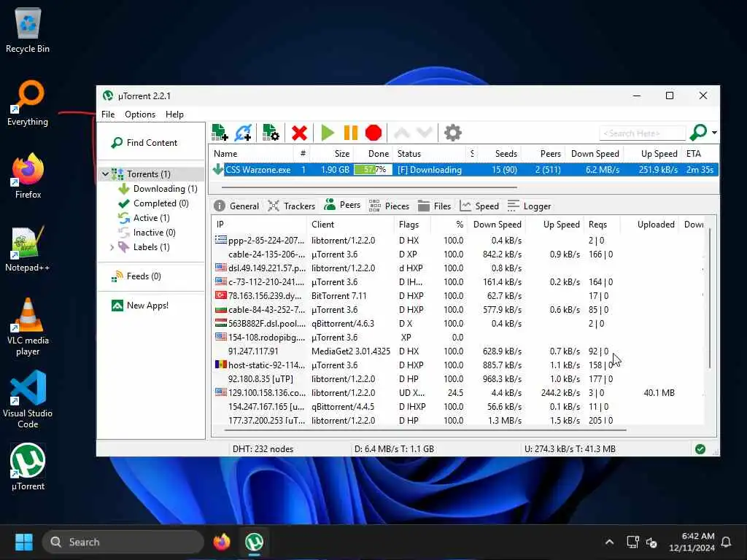The height and width of the screenshot is (560, 747).
Task: Click Move Down Queue arrow icon
Action: tap(424, 133)
